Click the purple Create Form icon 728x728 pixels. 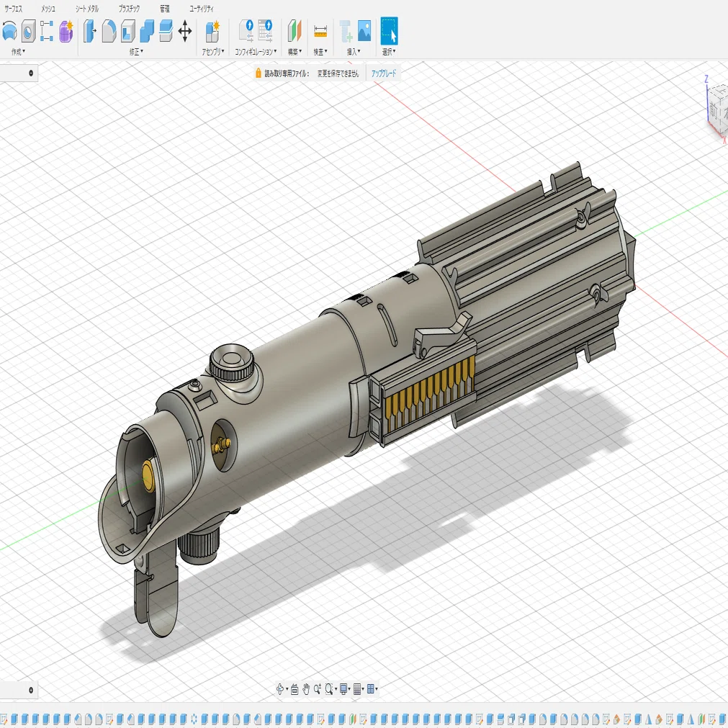[x=66, y=31]
